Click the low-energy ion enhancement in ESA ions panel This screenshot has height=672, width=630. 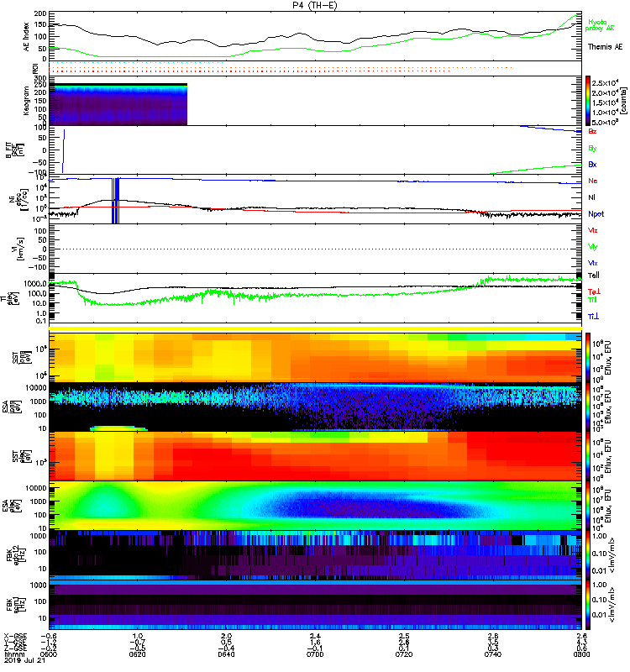(118, 428)
